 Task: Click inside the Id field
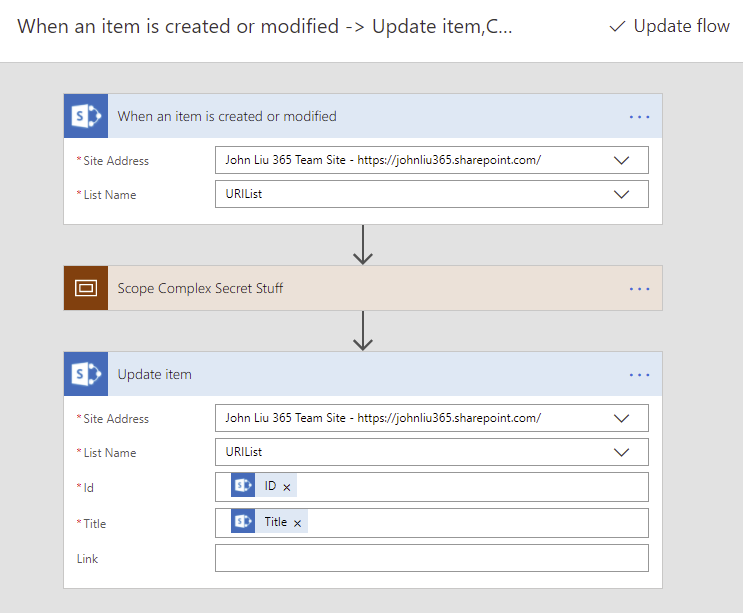(x=470, y=487)
